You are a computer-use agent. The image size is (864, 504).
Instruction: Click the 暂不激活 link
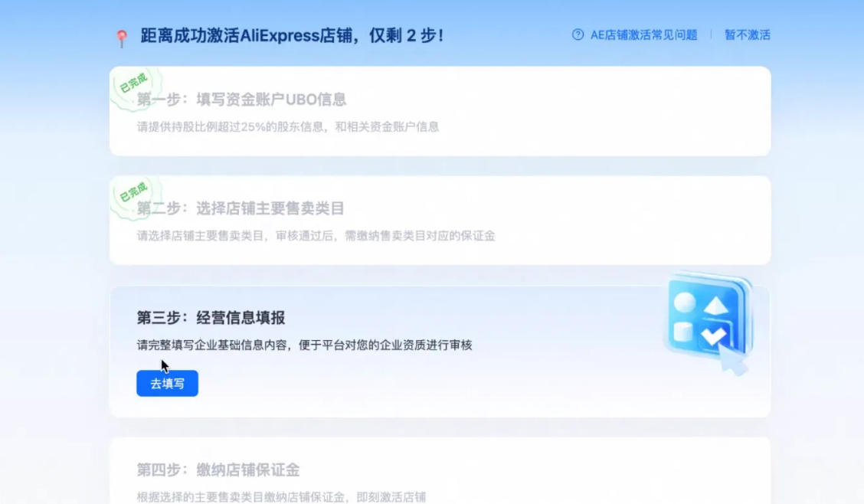[747, 35]
